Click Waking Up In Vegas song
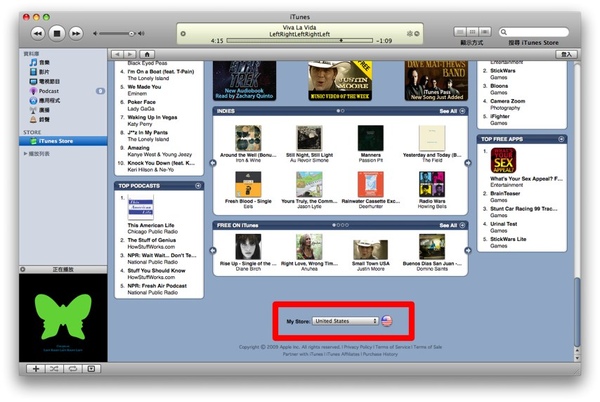Screen dimensions: 600x402 [x=152, y=117]
